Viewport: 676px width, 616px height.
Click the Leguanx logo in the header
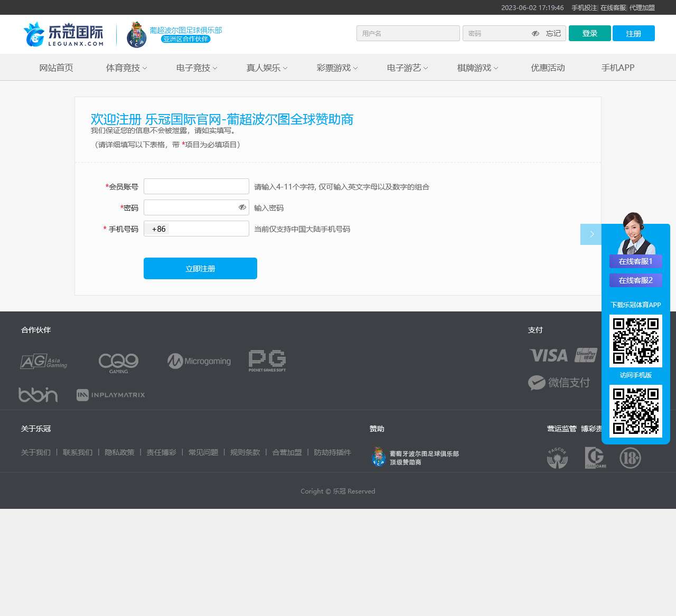click(63, 34)
